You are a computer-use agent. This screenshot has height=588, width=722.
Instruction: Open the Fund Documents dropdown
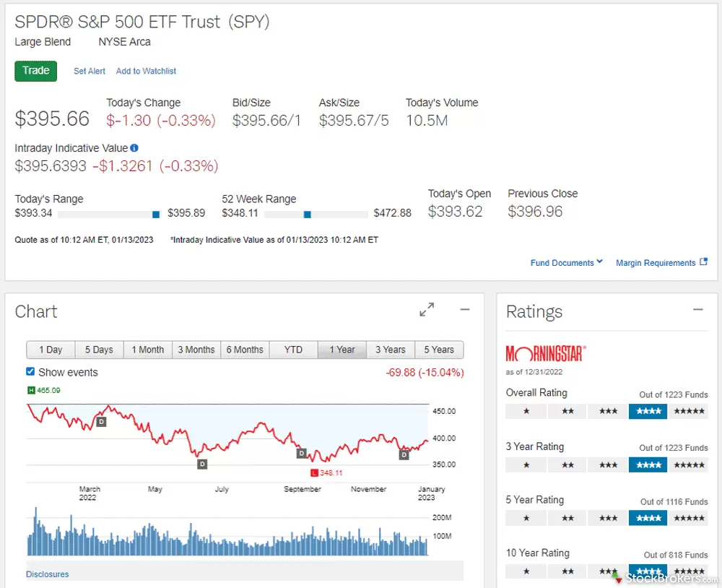tap(566, 263)
